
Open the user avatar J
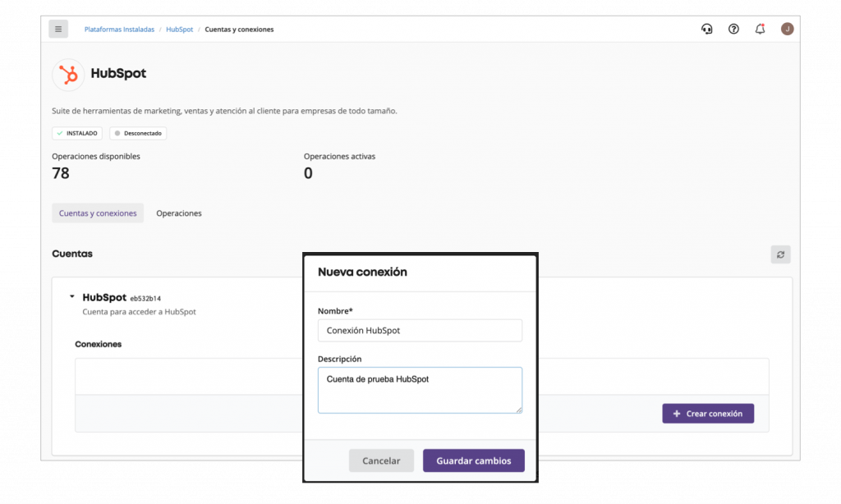click(x=787, y=29)
